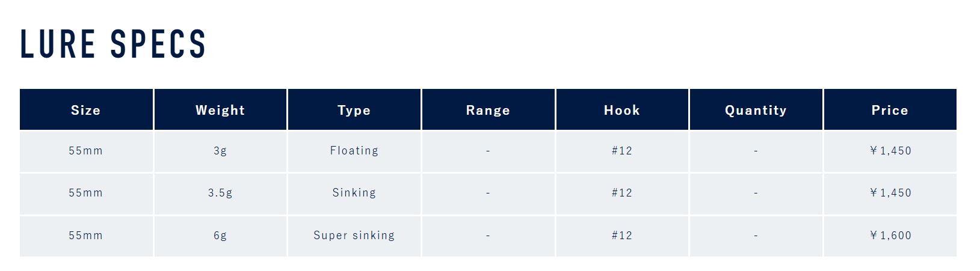Click the #12 hook in Floating row
Image resolution: width=980 pixels, height=271 pixels.
click(622, 151)
